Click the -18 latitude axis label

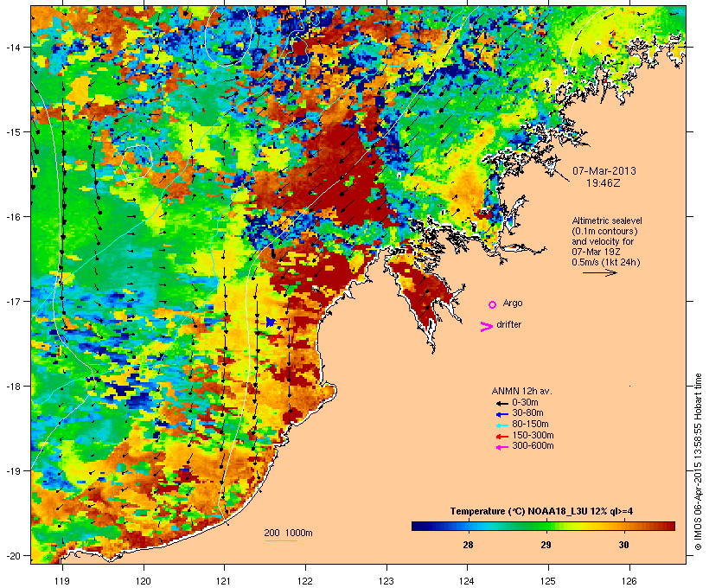(x=13, y=387)
